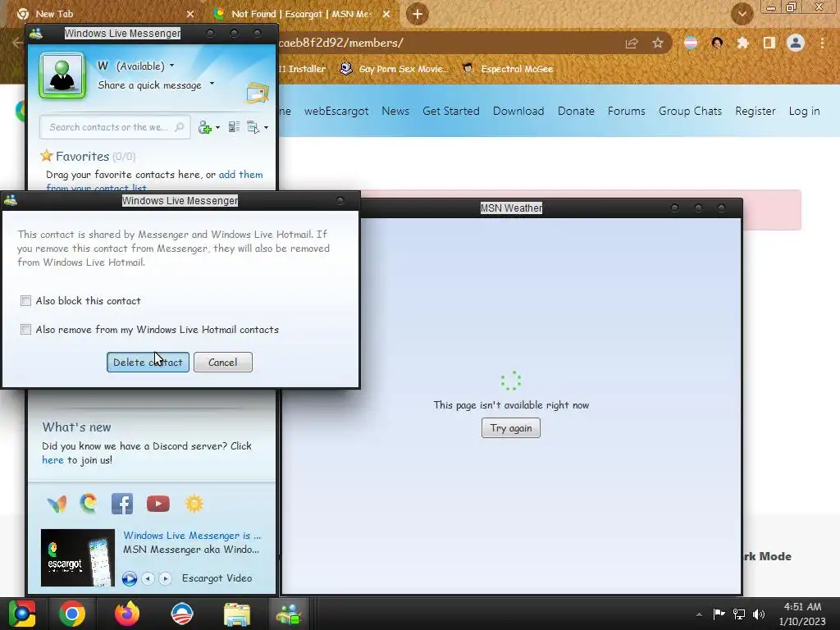Click the Delete contact button

pos(148,362)
